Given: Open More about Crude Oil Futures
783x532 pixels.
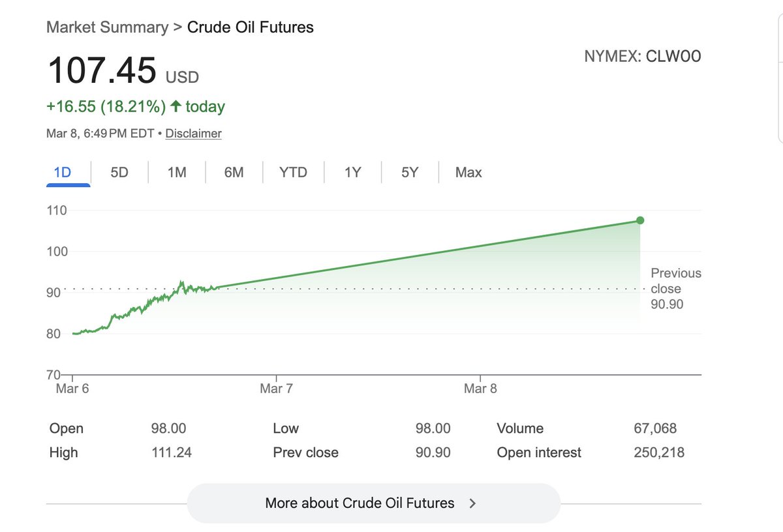Looking at the screenshot, I should click(373, 503).
